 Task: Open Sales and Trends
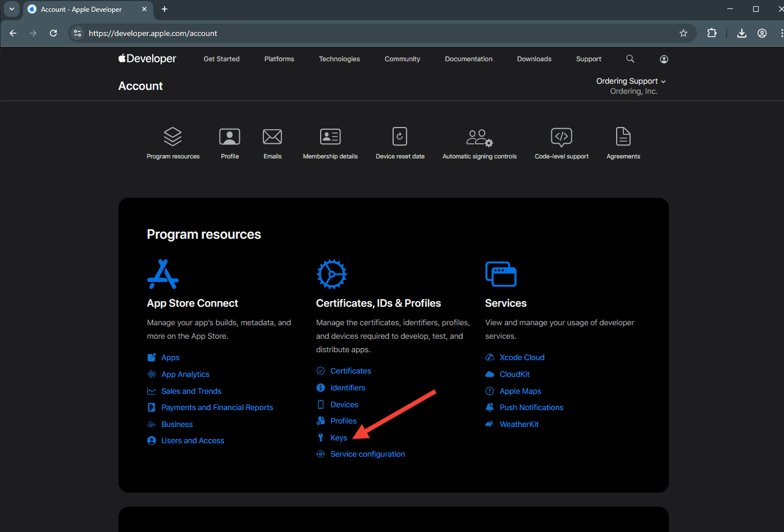click(x=192, y=391)
